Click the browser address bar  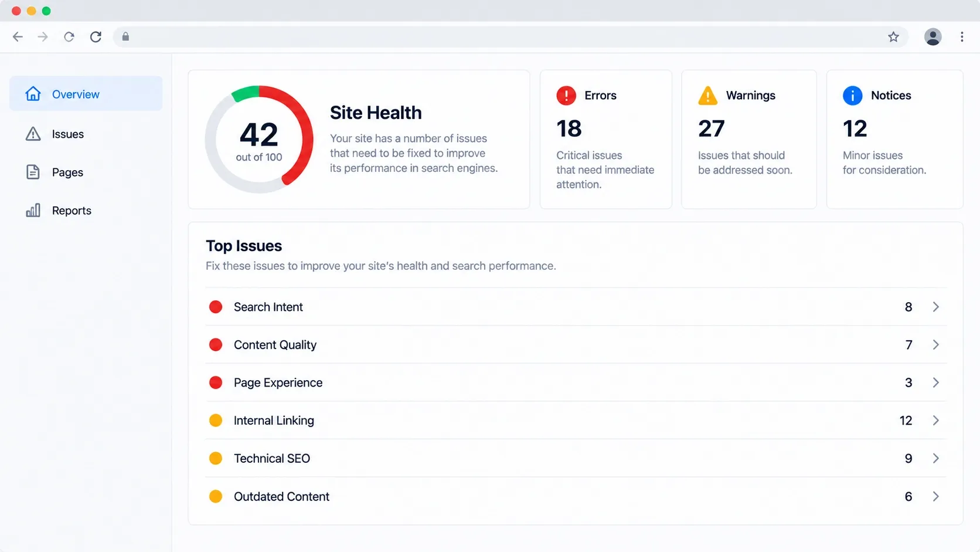[511, 37]
